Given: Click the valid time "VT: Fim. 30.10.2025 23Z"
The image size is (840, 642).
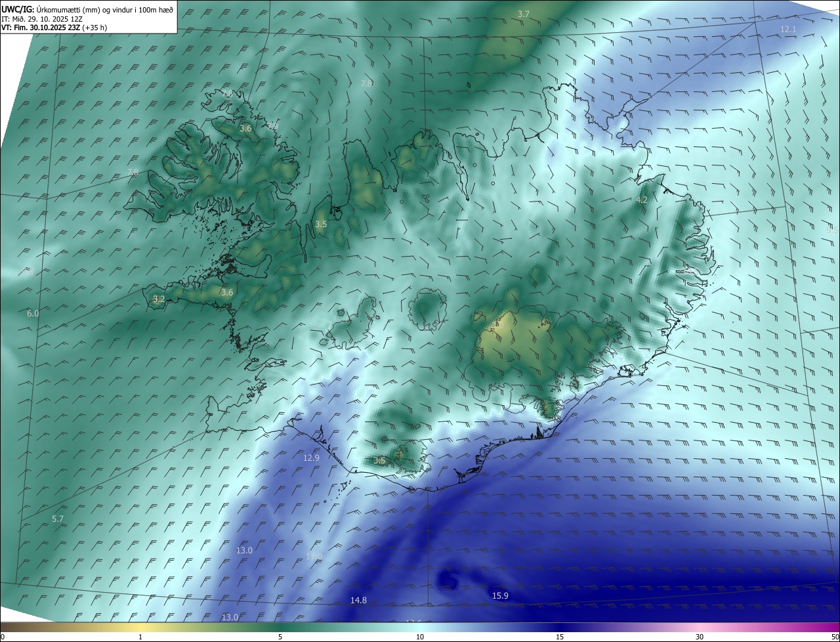Looking at the screenshot, I should pyautogui.click(x=40, y=28).
